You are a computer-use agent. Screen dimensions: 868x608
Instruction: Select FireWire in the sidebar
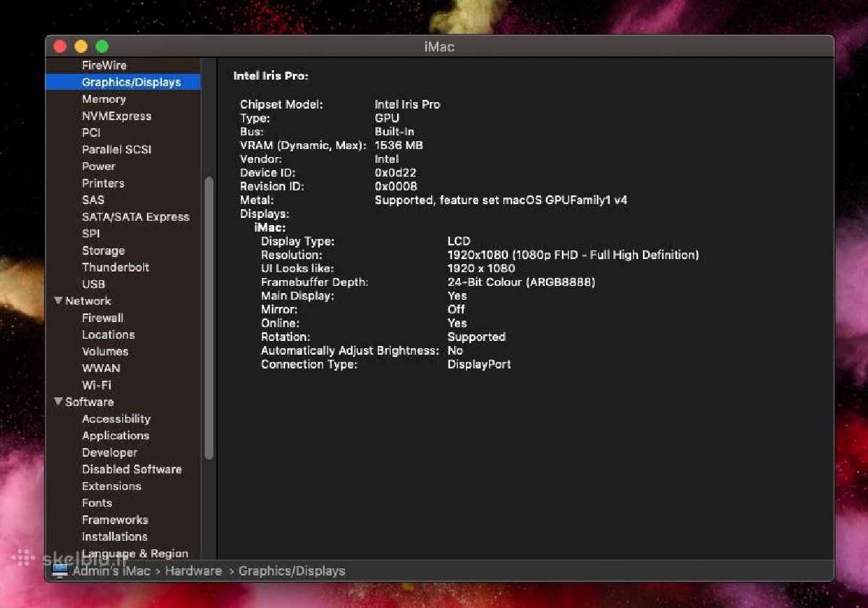pyautogui.click(x=104, y=65)
